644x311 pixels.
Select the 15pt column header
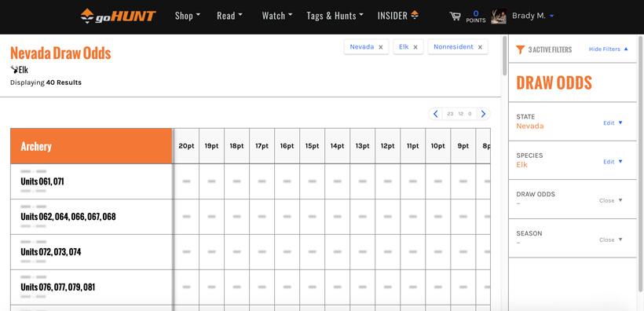tap(312, 146)
